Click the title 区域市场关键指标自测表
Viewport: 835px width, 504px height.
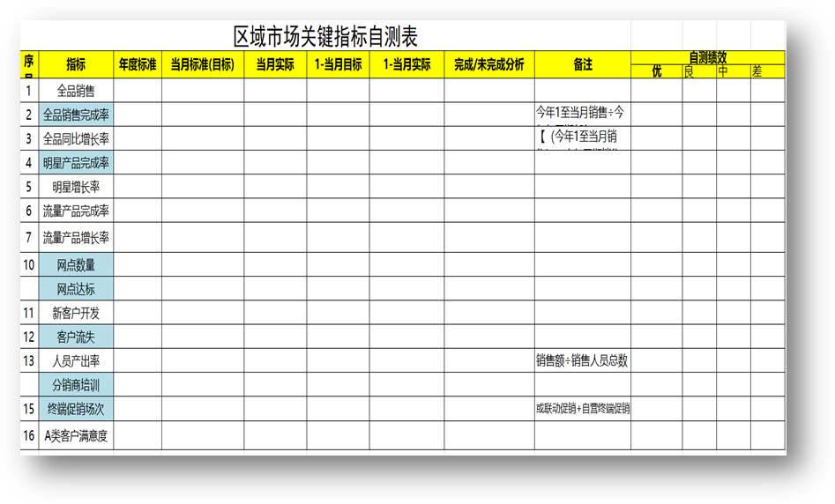[325, 37]
